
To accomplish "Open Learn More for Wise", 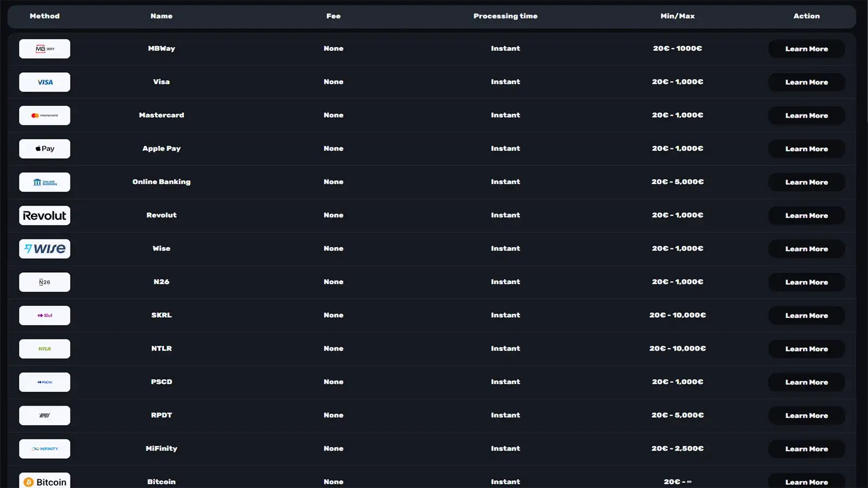I will point(807,249).
